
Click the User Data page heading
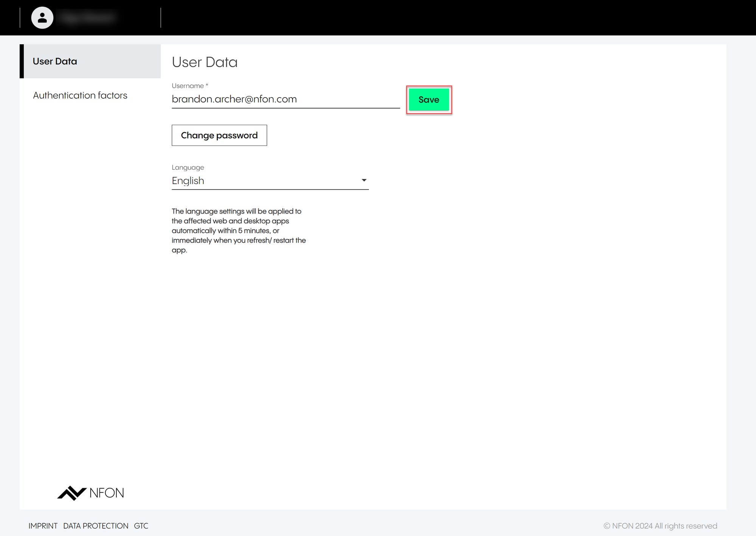(204, 62)
